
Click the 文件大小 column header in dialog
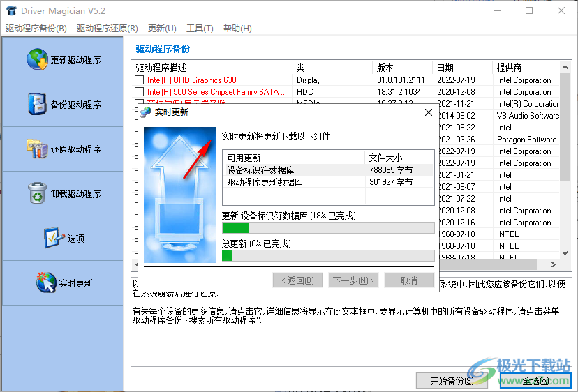pyautogui.click(x=399, y=158)
